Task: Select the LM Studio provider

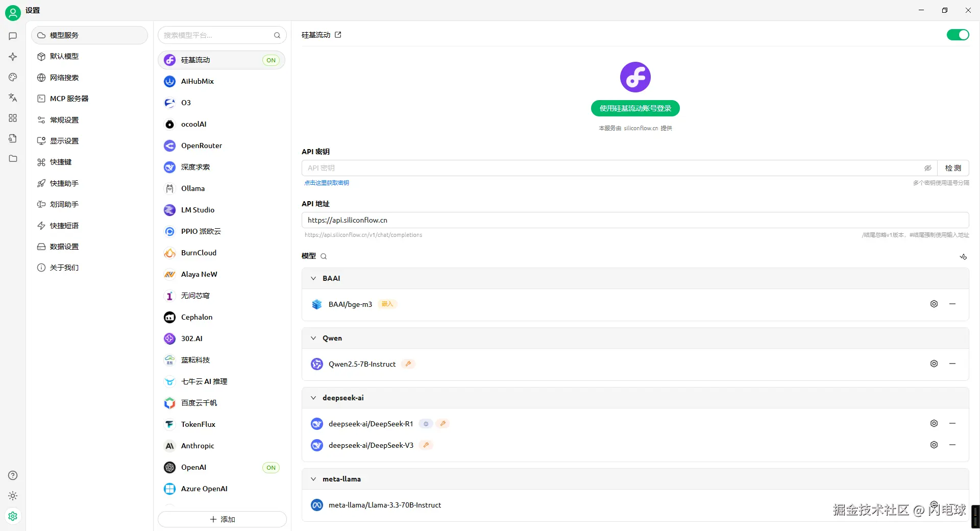Action: pyautogui.click(x=222, y=210)
